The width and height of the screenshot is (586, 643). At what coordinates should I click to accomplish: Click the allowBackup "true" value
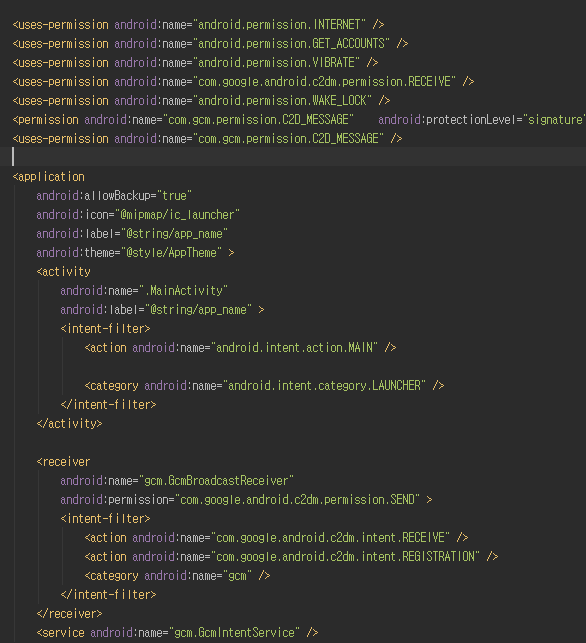174,196
